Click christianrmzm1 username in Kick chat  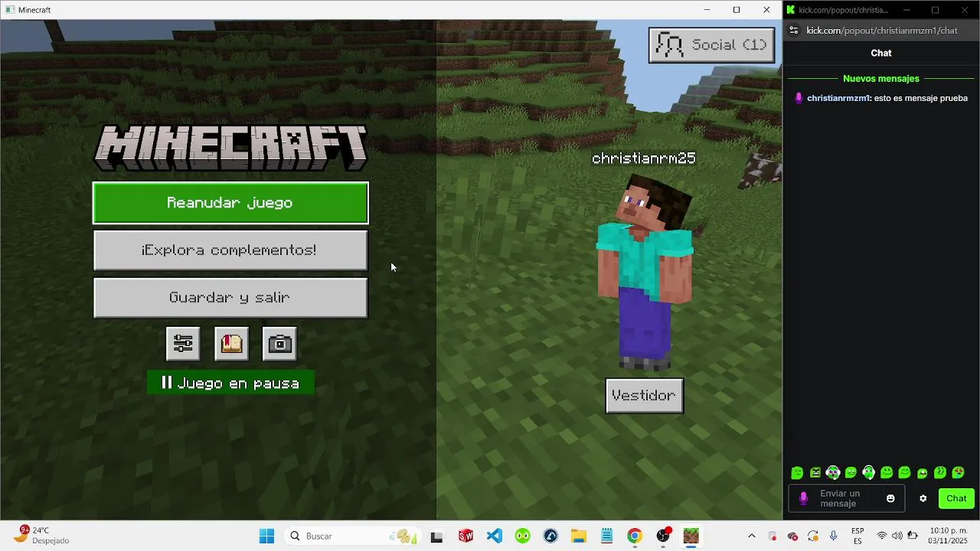tap(838, 98)
